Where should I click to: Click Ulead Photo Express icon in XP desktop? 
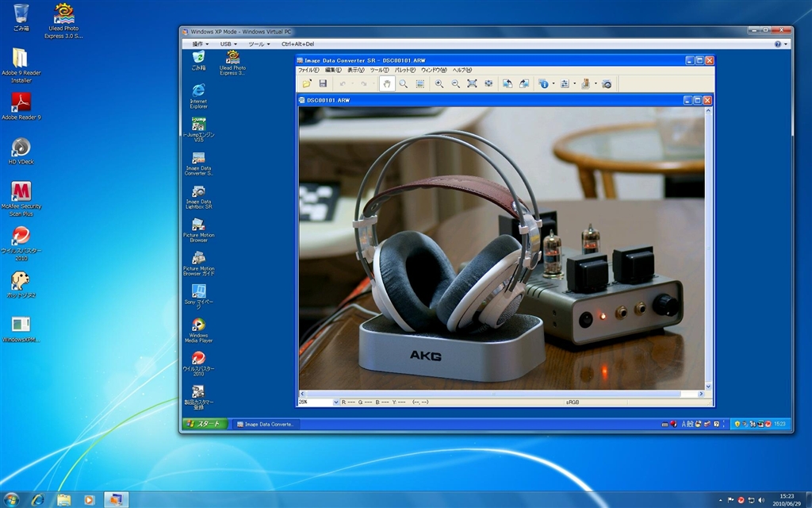click(x=232, y=63)
